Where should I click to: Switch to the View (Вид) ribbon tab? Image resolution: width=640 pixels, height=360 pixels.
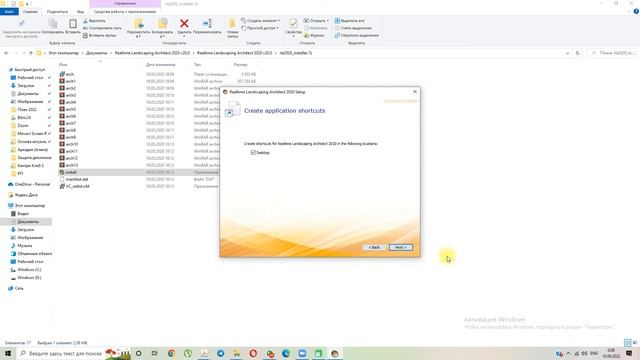pyautogui.click(x=80, y=11)
